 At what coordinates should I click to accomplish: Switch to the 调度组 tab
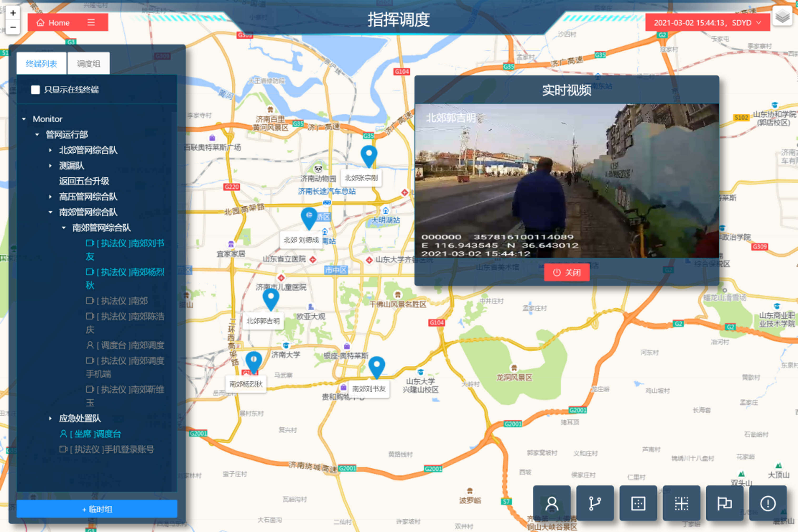point(88,63)
